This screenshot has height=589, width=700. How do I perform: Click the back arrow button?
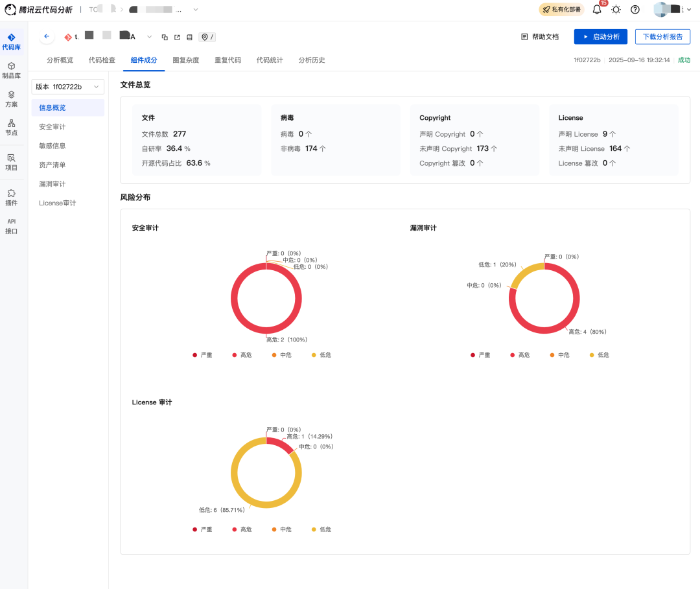[x=47, y=36]
